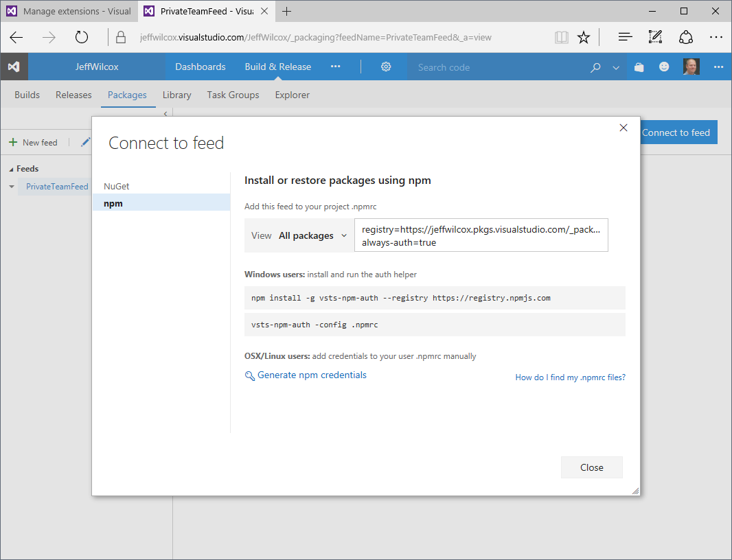
Task: Open the Packages tab
Action: pyautogui.click(x=127, y=95)
